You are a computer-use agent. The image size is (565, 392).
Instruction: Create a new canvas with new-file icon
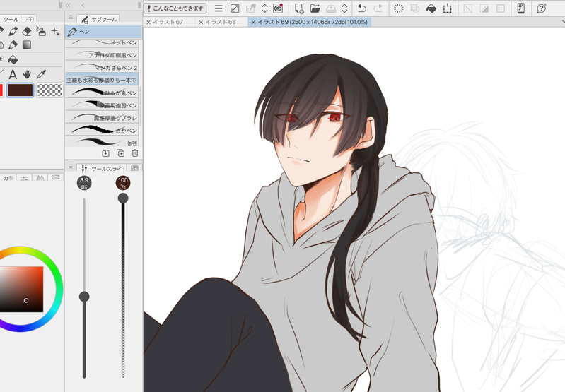299,8
